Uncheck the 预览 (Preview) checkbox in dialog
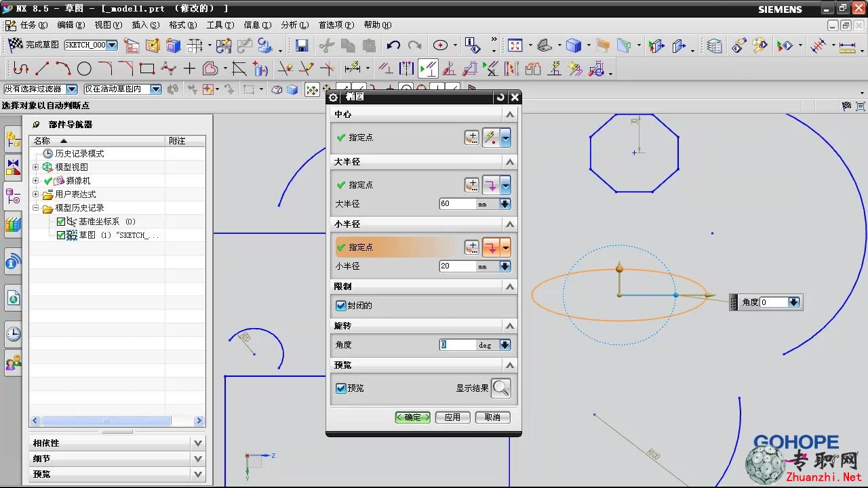Image resolution: width=868 pixels, height=488 pixels. [341, 388]
